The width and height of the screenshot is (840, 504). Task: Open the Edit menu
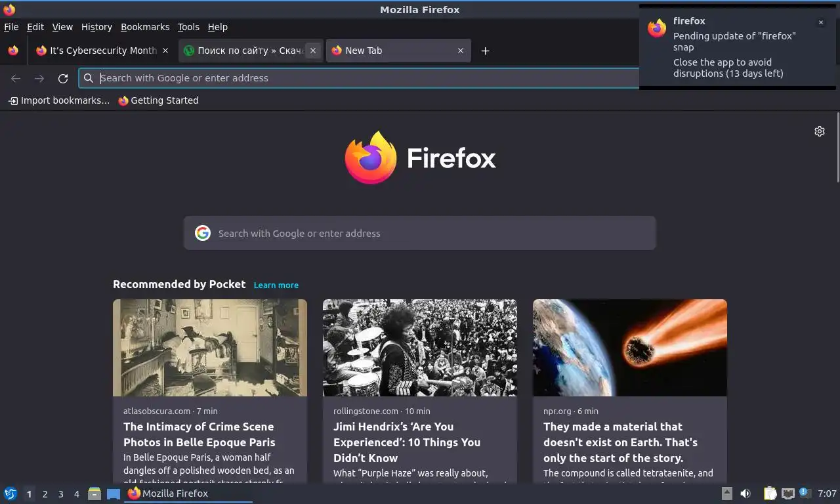pyautogui.click(x=35, y=27)
